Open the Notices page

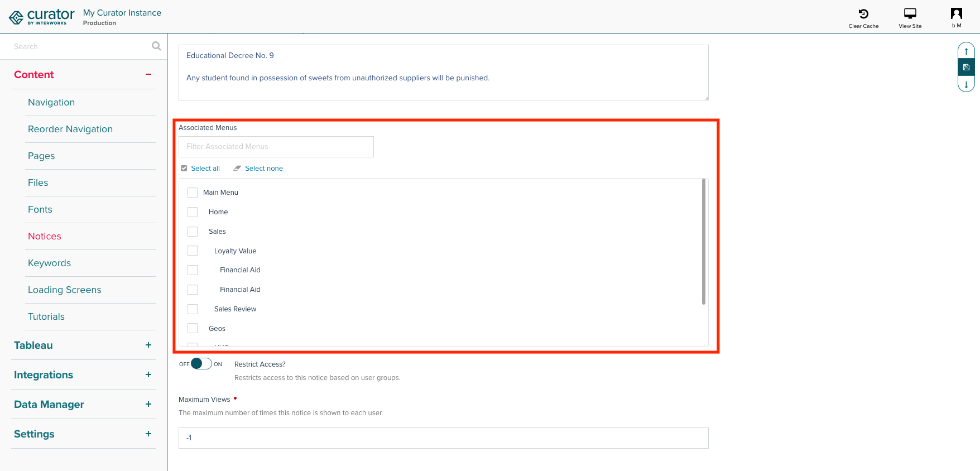pos(45,237)
